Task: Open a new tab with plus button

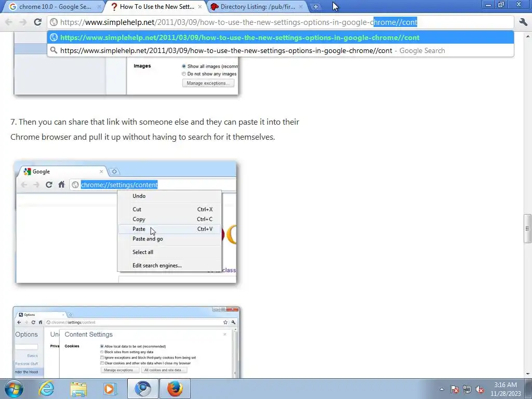Action: click(315, 7)
